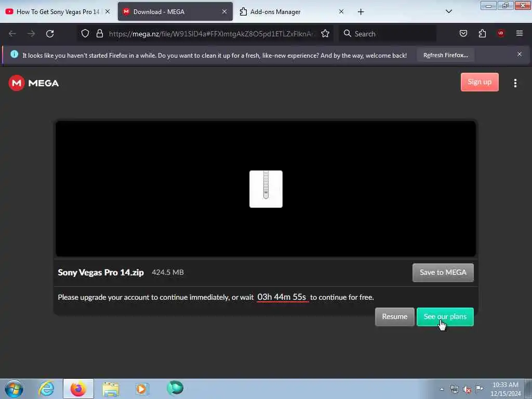Open the Windows Start menu
532x399 pixels.
[14, 389]
